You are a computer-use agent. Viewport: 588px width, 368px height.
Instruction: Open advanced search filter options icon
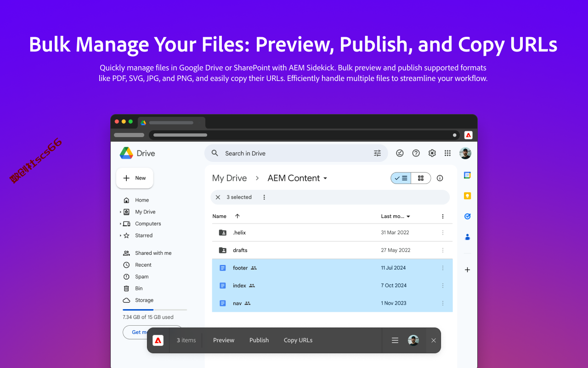pyautogui.click(x=378, y=153)
